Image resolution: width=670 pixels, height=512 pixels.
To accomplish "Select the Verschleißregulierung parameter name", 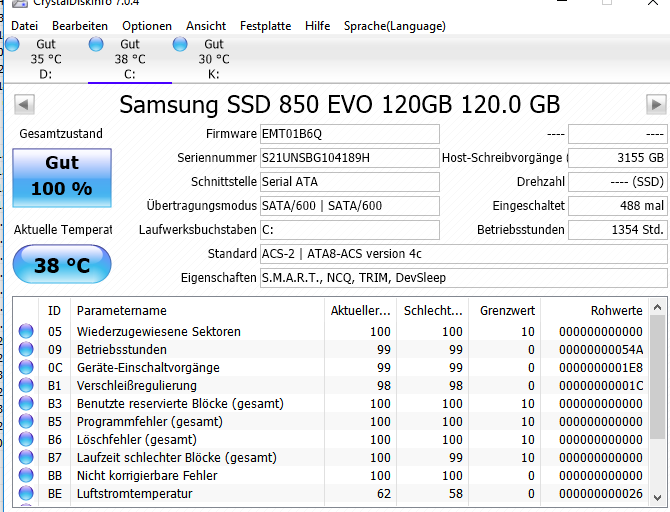I will coord(137,385).
